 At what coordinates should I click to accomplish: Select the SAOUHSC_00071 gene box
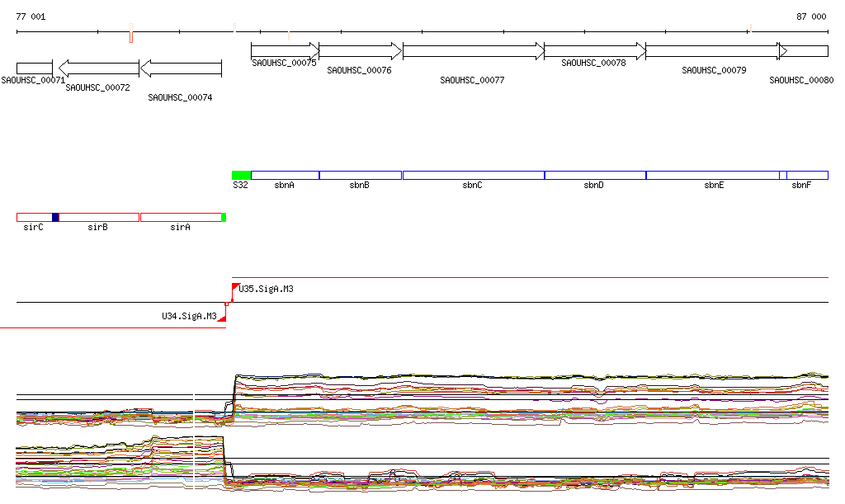coord(34,68)
